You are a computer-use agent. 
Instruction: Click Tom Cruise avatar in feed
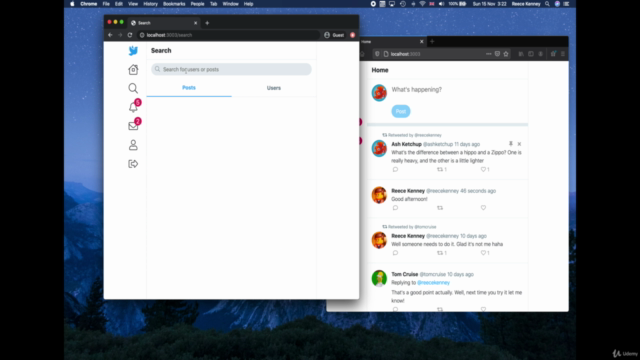click(379, 278)
